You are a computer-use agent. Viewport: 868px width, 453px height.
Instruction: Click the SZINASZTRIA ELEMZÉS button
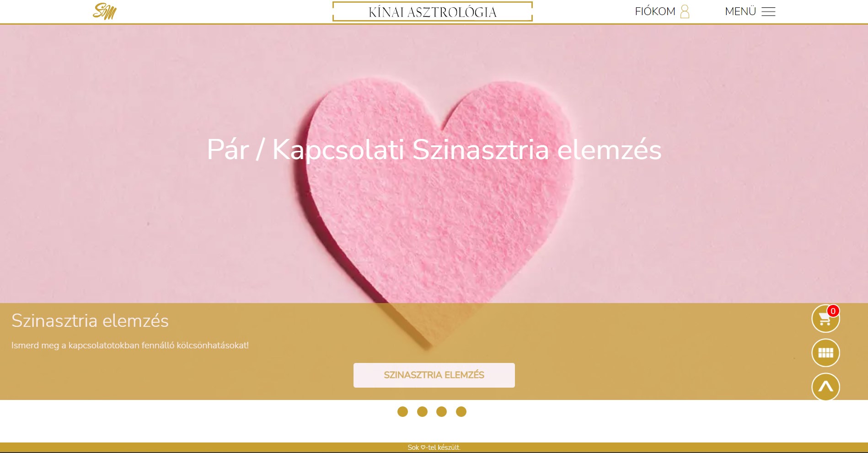coord(434,375)
